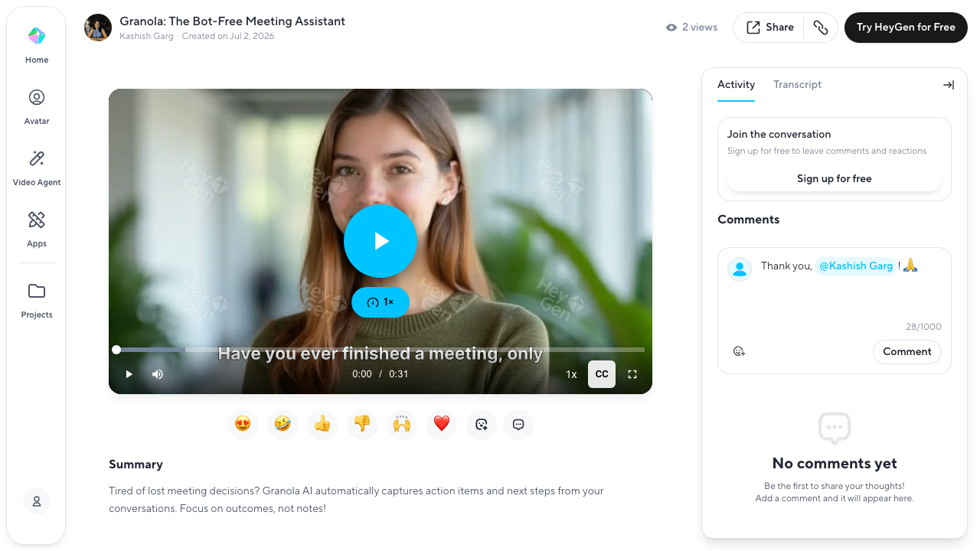React with the laughing emoji
This screenshot has height=551, width=980.
tap(283, 424)
